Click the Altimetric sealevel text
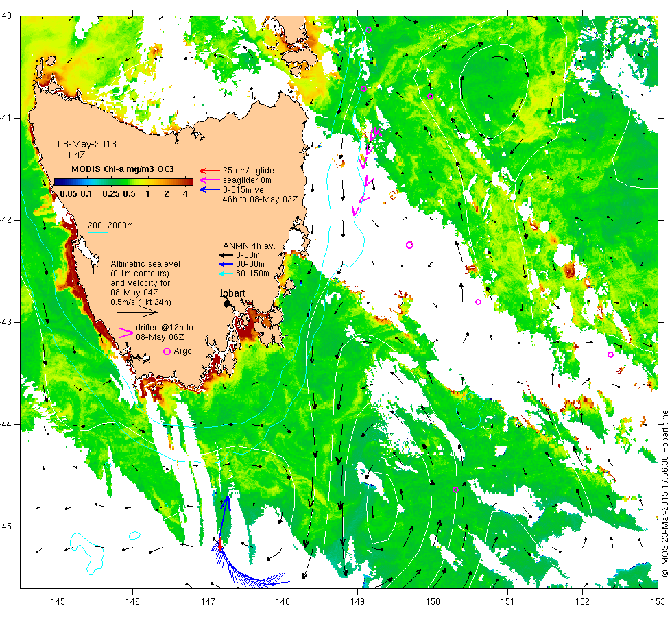This screenshot has height=617, width=672. (x=145, y=264)
